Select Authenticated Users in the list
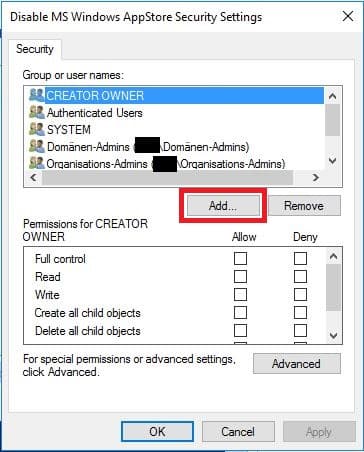The height and width of the screenshot is (452, 364). (x=95, y=113)
